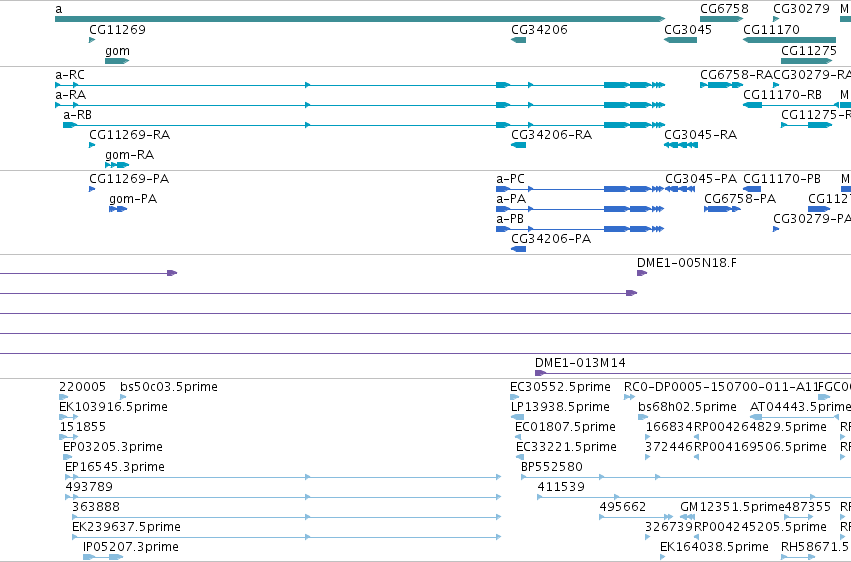Click the CG30279-PA protein feature
Viewport: 851px width, 562px height.
point(776,229)
